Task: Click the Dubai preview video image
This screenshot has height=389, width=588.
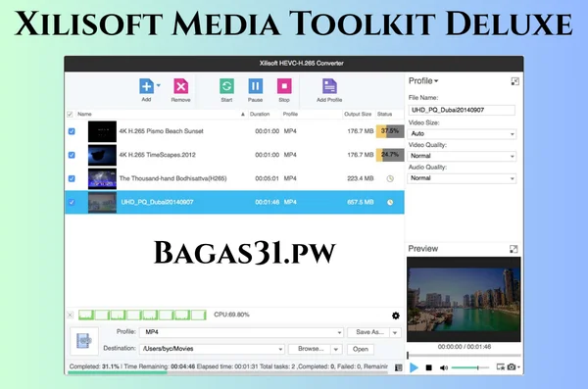Action: click(464, 299)
